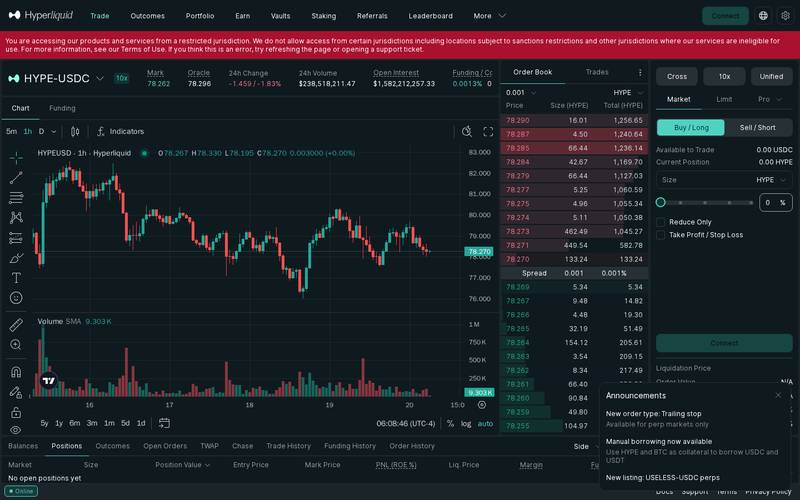Image resolution: width=800 pixels, height=500 pixels.
Task: Open the Portfolio page
Action: pyautogui.click(x=200, y=16)
